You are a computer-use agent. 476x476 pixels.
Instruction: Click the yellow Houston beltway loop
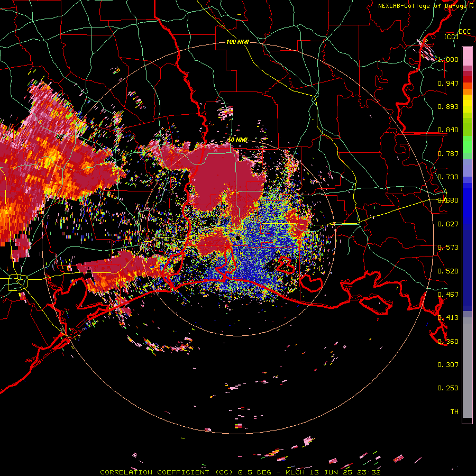click(17, 282)
